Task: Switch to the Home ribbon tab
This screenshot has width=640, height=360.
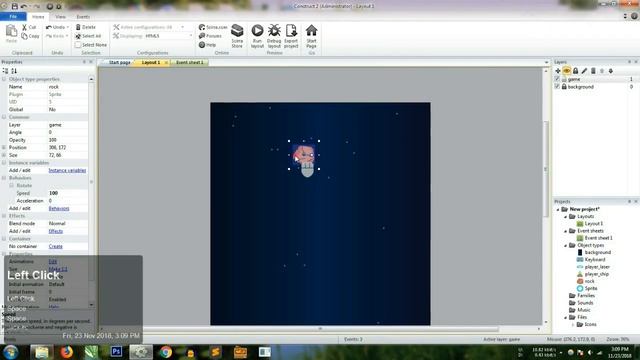Action: [x=38, y=17]
